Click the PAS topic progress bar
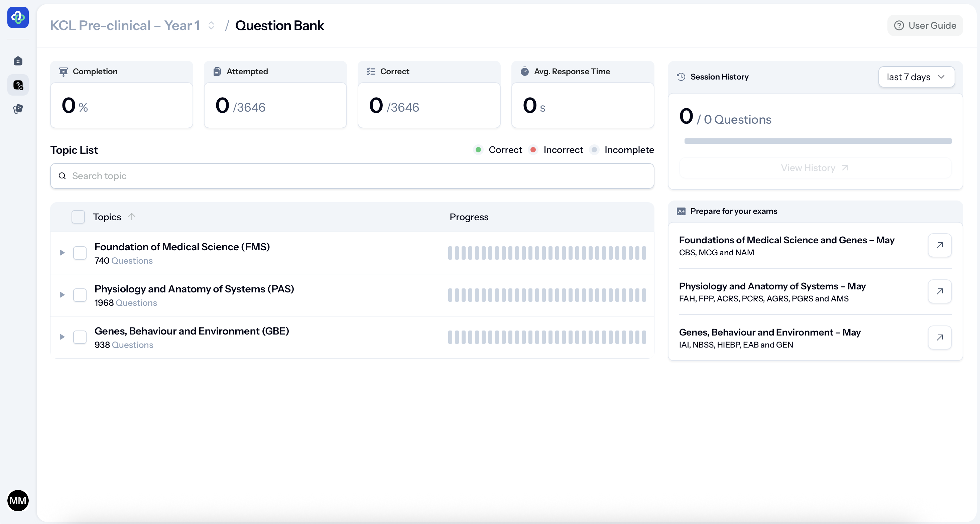 tap(547, 295)
